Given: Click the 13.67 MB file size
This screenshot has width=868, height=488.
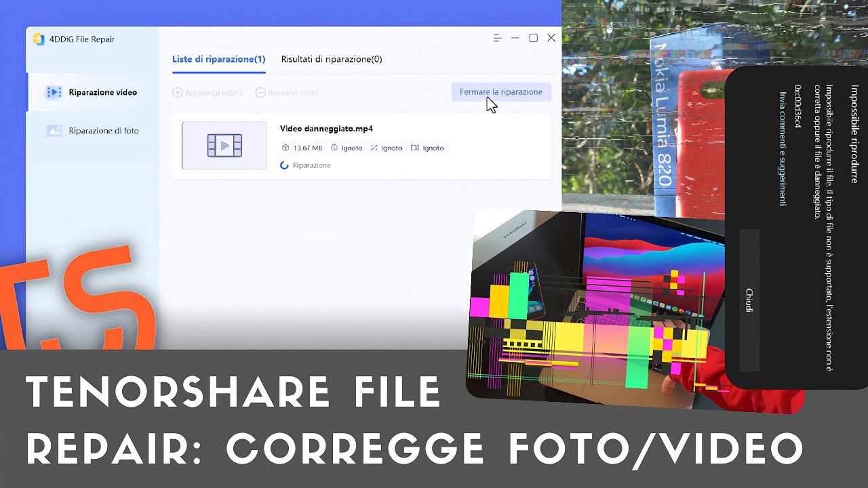Looking at the screenshot, I should coord(308,148).
